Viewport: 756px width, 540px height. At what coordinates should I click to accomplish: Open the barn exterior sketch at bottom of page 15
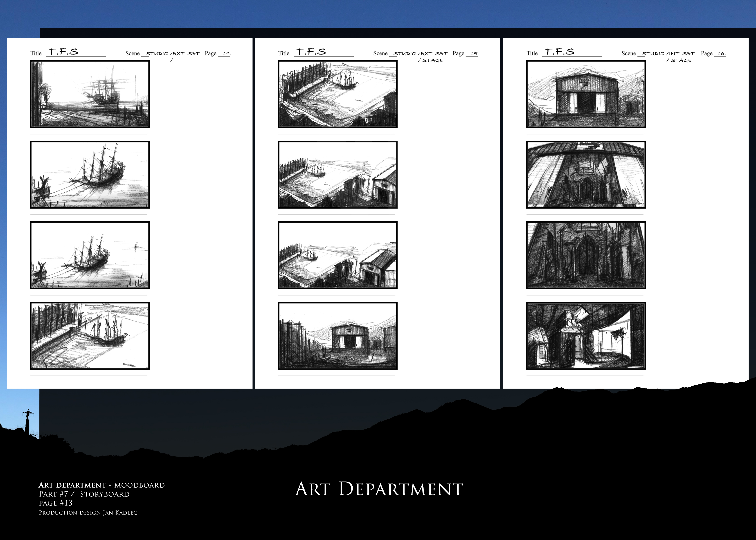[337, 336]
